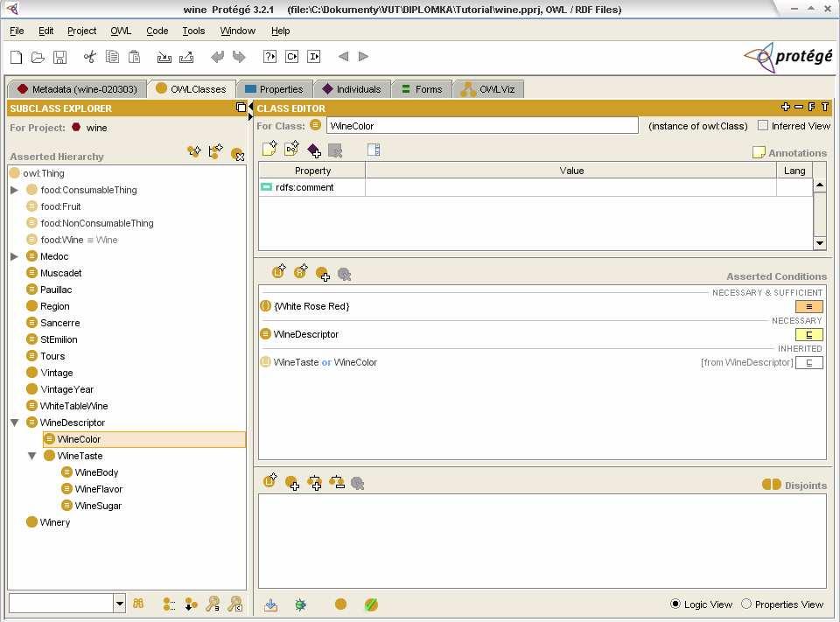
Task: Select the {White Rose Red} condition row
Action: [541, 306]
